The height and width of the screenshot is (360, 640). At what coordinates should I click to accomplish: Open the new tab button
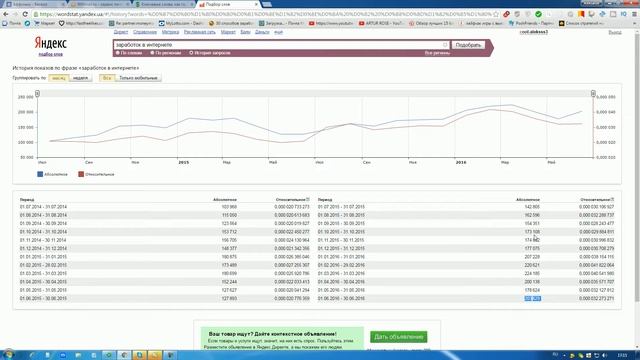[267, 4]
